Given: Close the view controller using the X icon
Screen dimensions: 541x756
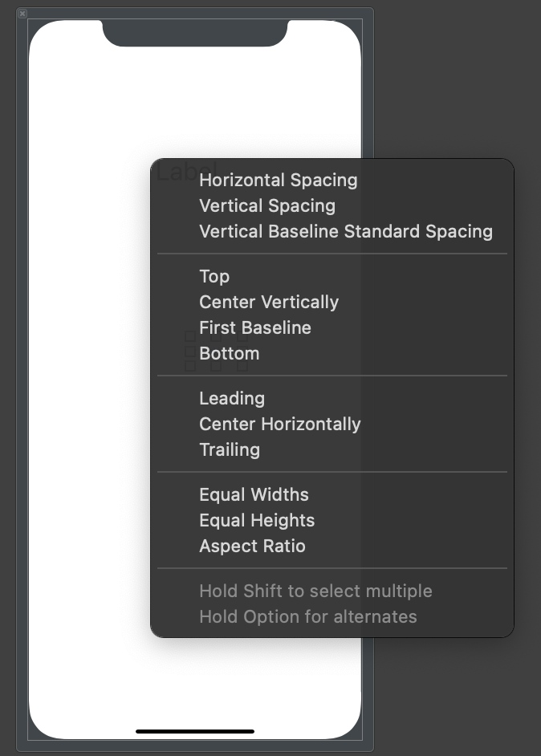Looking at the screenshot, I should (x=22, y=14).
